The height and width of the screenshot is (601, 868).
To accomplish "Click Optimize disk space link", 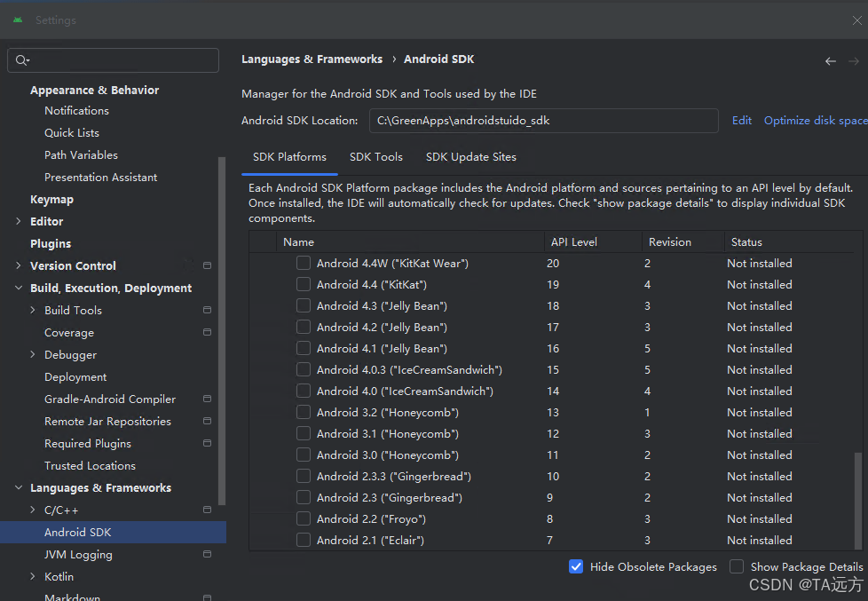I will 816,121.
